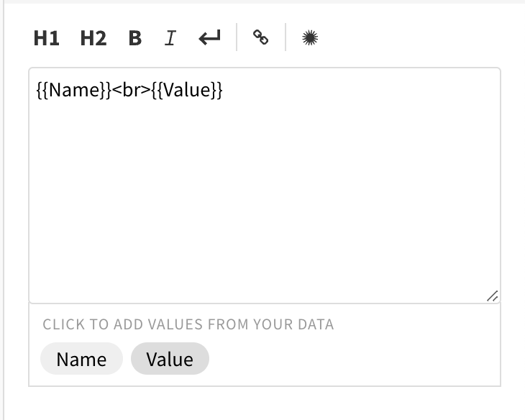Click the 'Click to add values from your data' label

[x=188, y=324]
